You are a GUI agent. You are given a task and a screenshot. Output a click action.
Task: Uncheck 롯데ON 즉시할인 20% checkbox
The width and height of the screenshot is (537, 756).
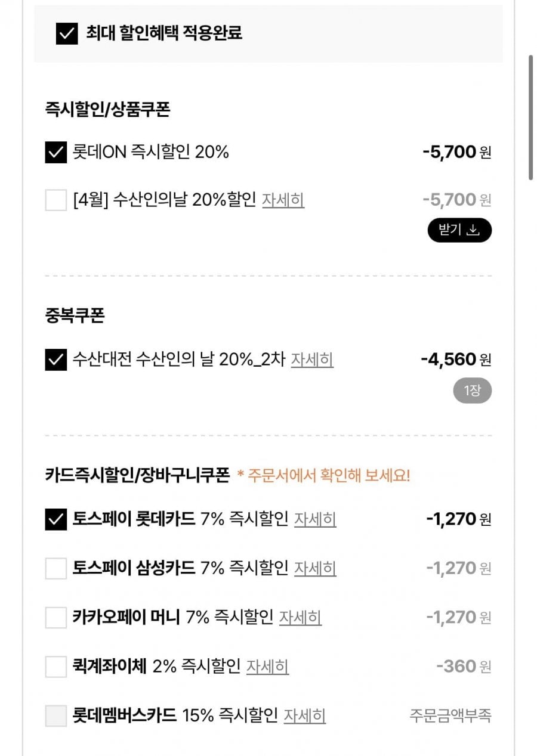pyautogui.click(x=56, y=152)
